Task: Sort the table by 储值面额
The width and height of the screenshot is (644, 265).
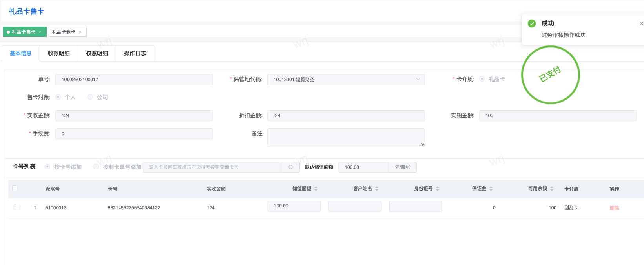Action: coord(316,189)
